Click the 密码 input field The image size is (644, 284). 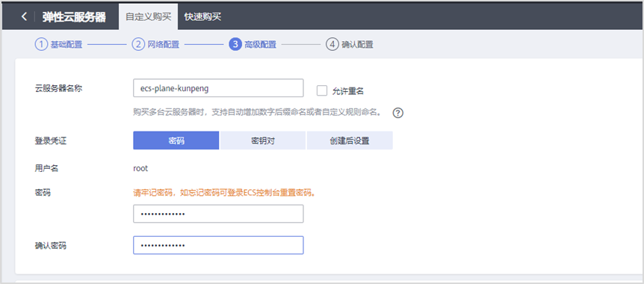(x=218, y=214)
